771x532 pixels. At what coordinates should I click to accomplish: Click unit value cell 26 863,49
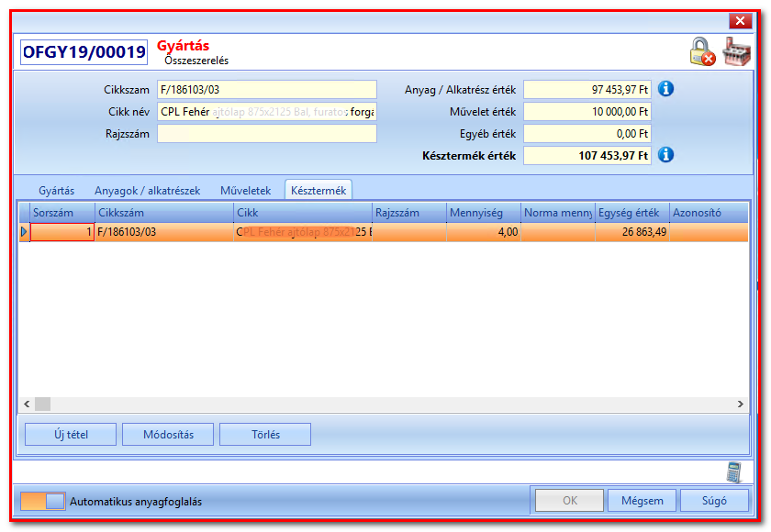(x=632, y=232)
